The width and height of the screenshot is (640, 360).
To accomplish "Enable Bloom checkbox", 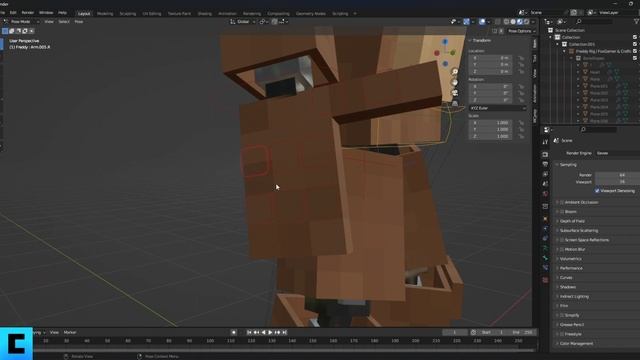I will [562, 211].
